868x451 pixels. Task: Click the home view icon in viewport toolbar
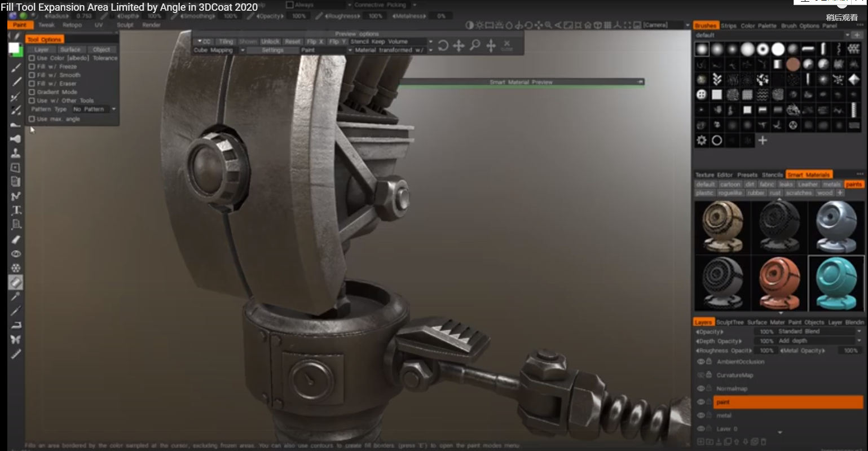(x=588, y=25)
